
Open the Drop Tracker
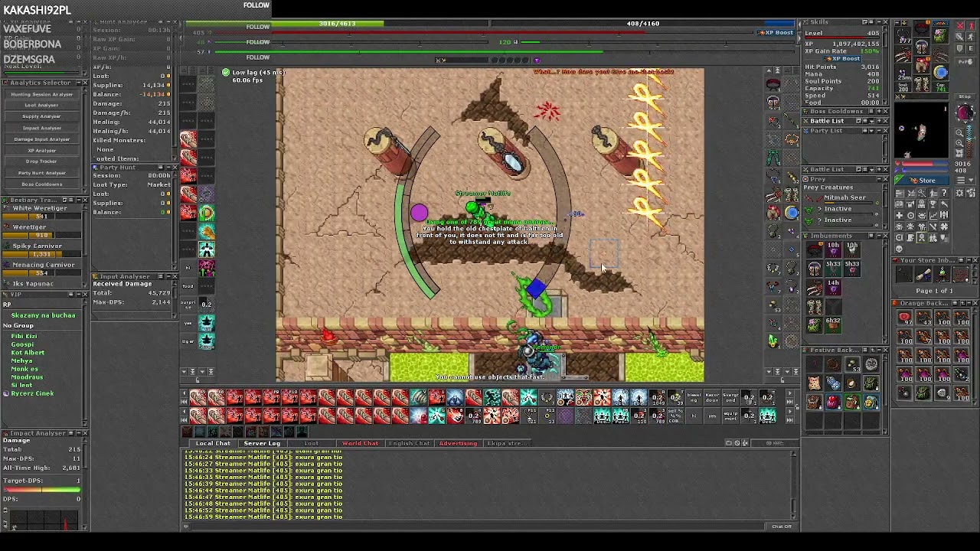41,161
